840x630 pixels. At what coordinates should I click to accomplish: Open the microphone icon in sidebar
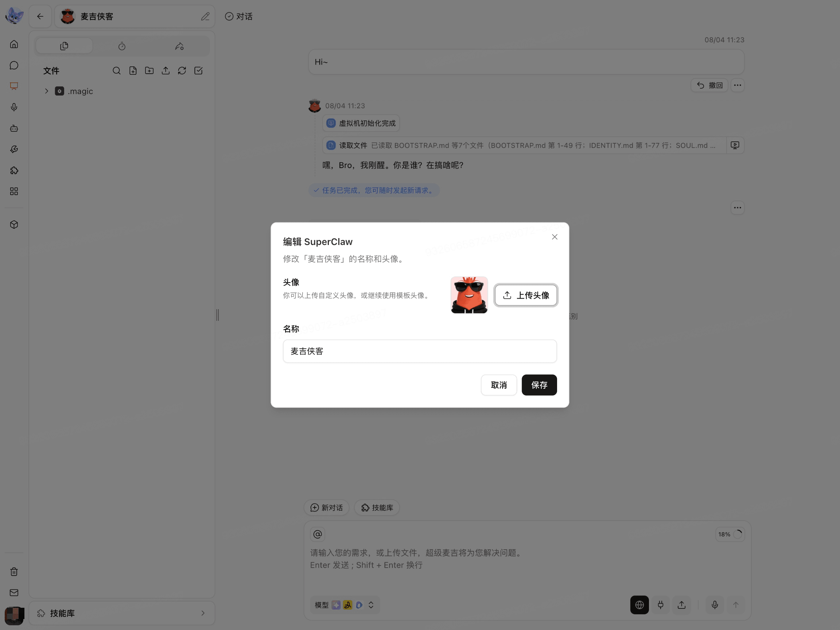pos(14,108)
